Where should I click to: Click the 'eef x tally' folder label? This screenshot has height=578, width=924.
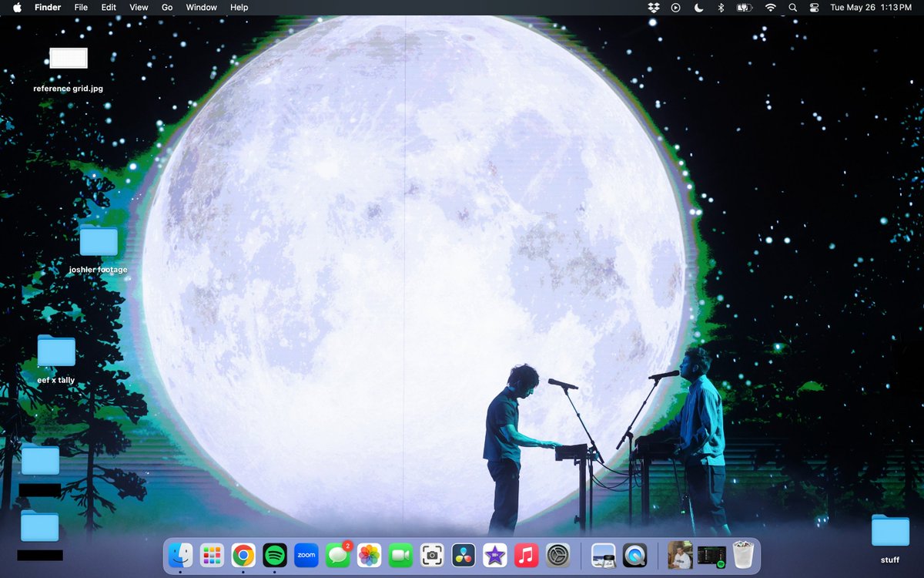tap(56, 380)
